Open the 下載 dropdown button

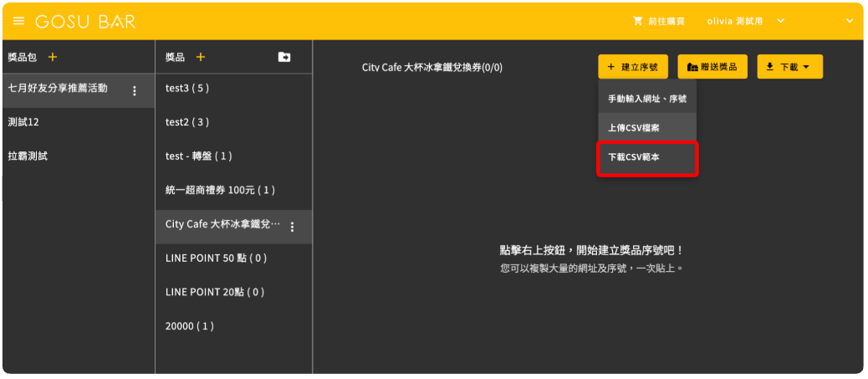[x=790, y=66]
